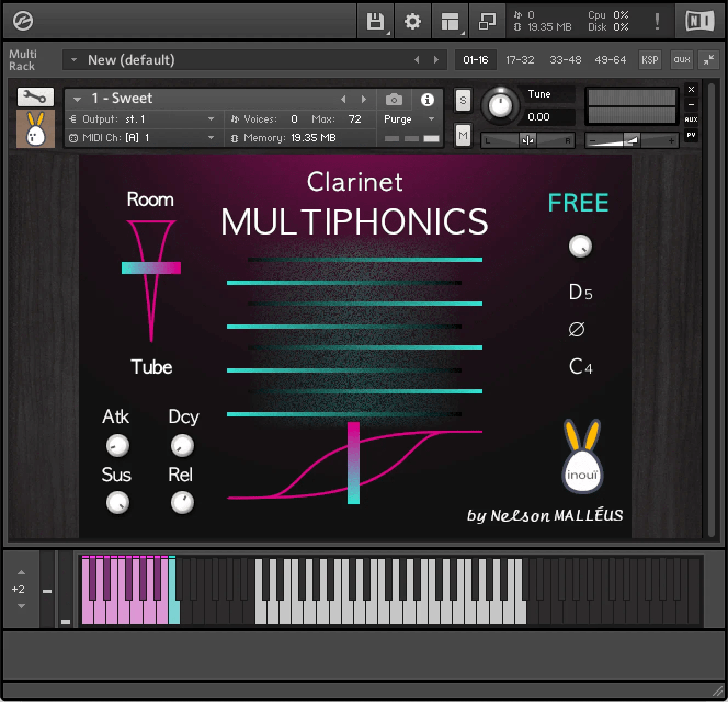Click the rabbit instrument icon in the rack
This screenshot has height=702, width=728.
(x=35, y=129)
